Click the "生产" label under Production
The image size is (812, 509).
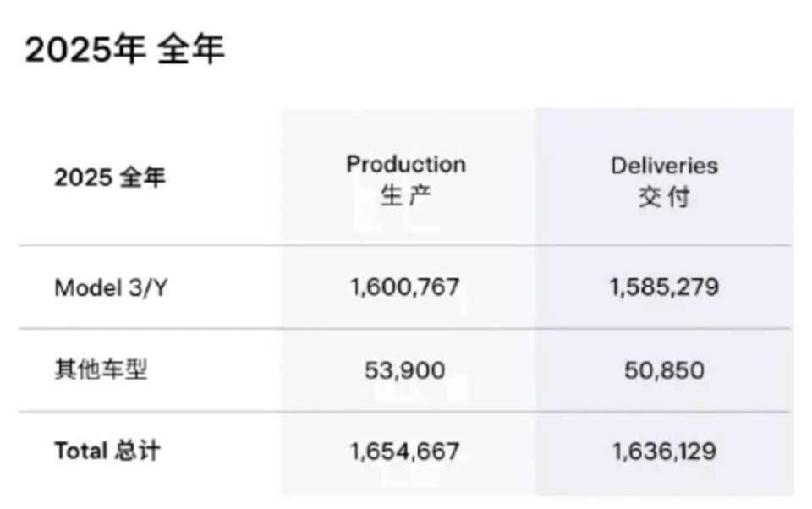click(406, 196)
